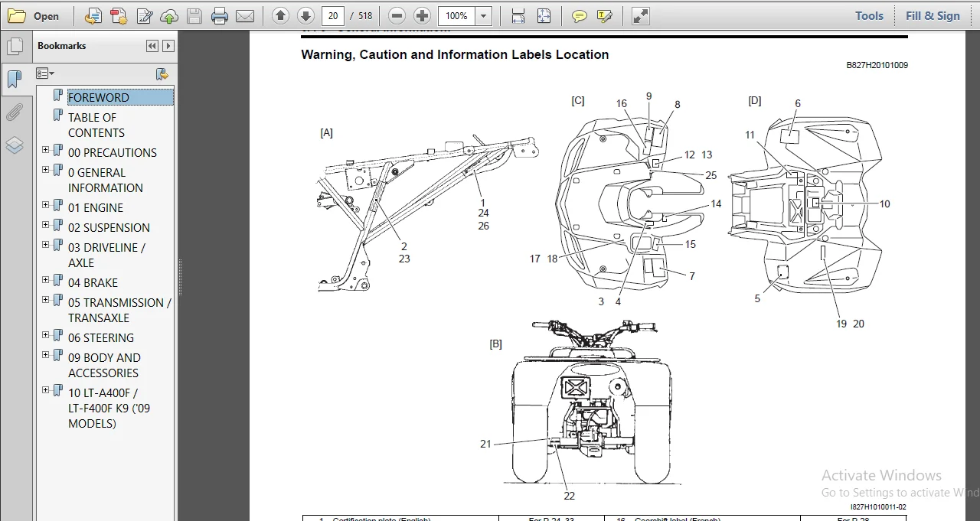Open the Attachments paperclip panel
The image size is (980, 521).
[x=15, y=112]
